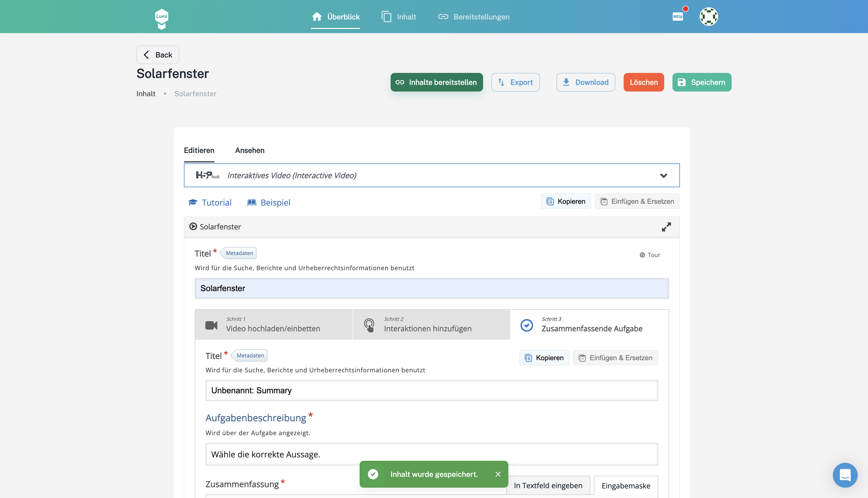Click the green checkmark in saved toast
868x498 pixels.
point(373,474)
